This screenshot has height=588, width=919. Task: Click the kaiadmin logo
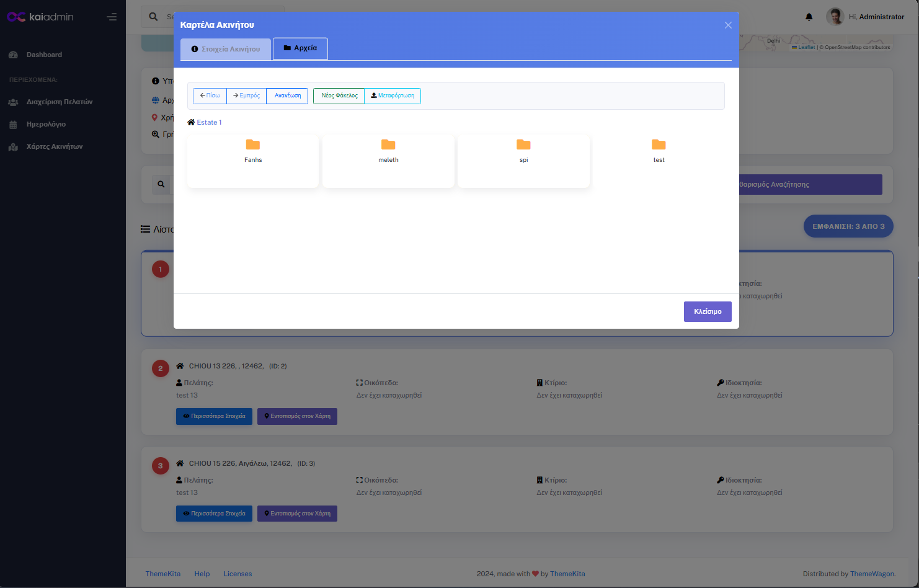click(x=40, y=17)
